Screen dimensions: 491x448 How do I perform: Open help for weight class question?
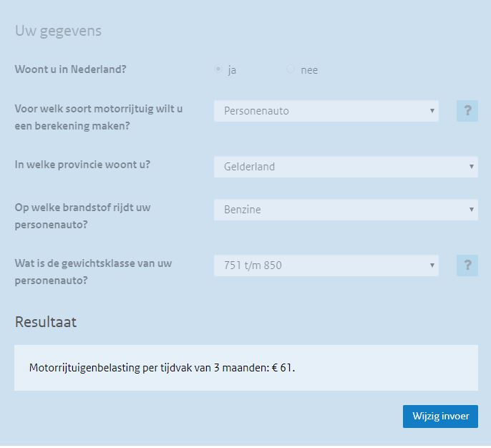tap(467, 266)
